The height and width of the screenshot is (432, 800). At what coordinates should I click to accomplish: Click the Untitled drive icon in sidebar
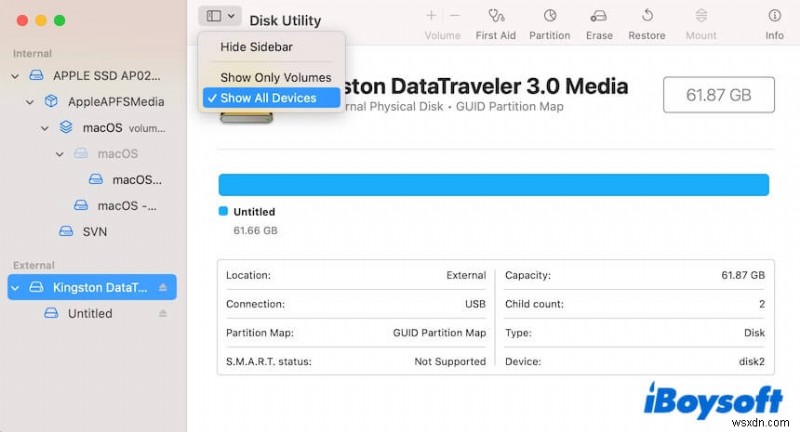coord(51,313)
